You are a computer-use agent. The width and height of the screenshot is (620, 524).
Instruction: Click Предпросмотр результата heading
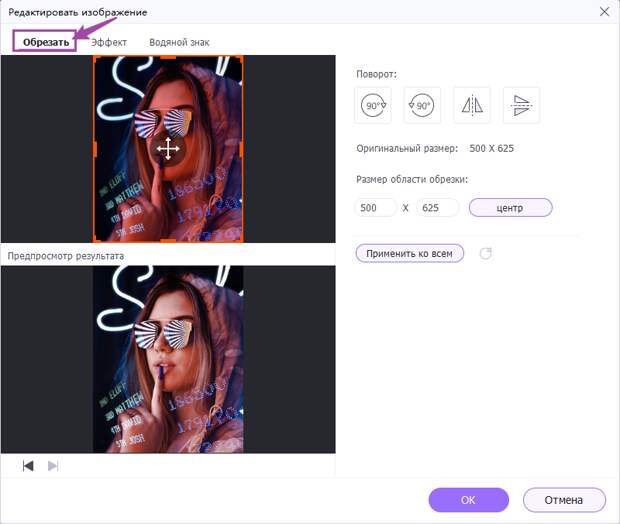(66, 256)
